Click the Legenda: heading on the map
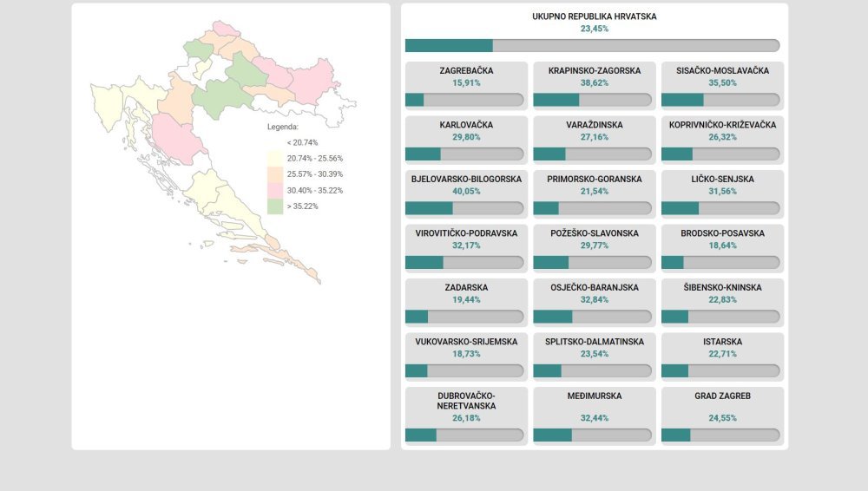The image size is (868, 491). pyautogui.click(x=283, y=127)
